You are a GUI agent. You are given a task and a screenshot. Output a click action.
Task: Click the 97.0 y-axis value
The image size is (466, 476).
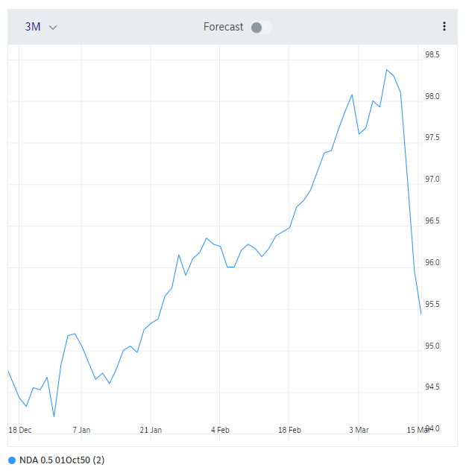(x=432, y=179)
